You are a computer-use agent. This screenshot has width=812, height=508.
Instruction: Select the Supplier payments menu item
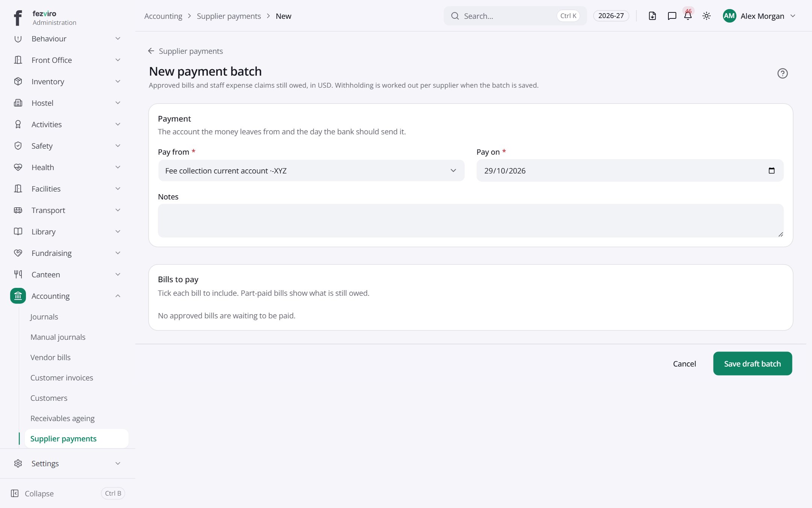pyautogui.click(x=76, y=439)
